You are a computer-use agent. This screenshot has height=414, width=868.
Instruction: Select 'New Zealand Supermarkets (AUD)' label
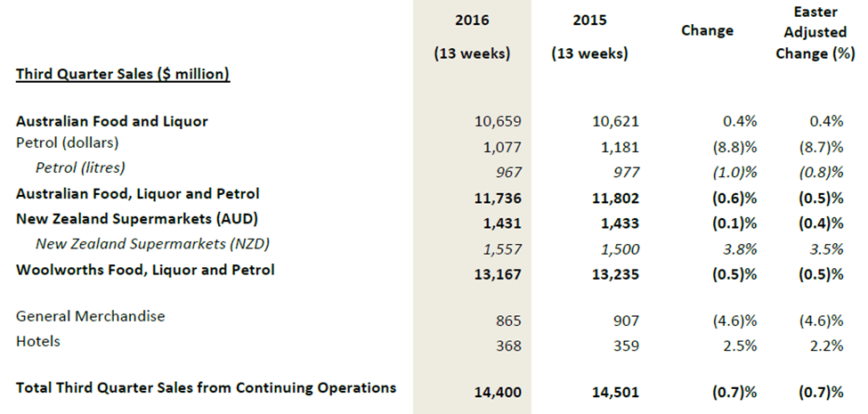click(x=137, y=219)
